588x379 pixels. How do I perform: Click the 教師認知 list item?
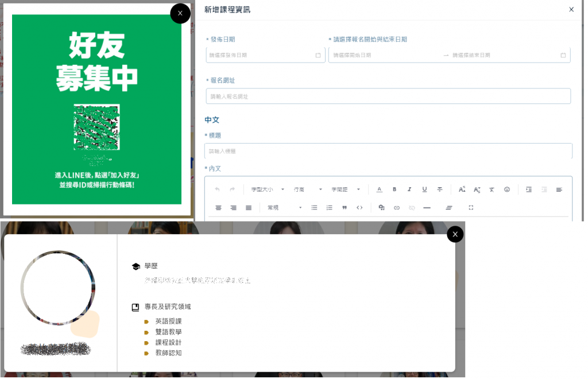(x=168, y=353)
